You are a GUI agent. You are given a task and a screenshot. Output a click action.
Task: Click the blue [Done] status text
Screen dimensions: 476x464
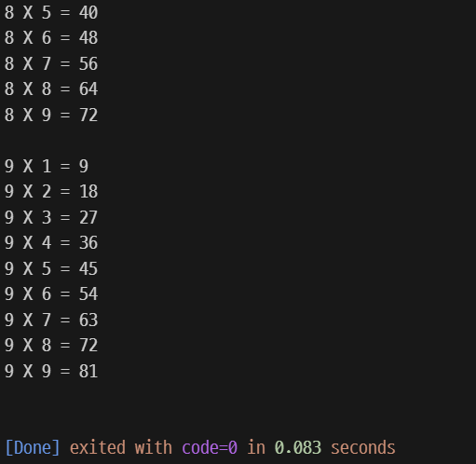pos(33,448)
